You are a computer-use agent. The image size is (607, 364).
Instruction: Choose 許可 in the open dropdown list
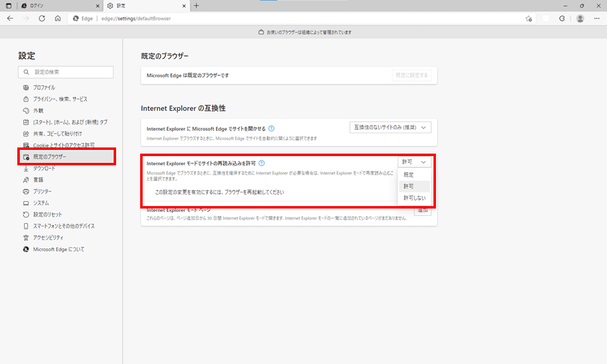pyautogui.click(x=414, y=186)
